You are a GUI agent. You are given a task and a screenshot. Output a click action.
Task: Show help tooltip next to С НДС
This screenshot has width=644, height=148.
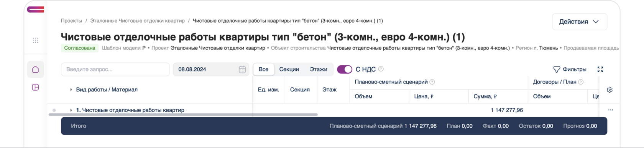[381, 69]
